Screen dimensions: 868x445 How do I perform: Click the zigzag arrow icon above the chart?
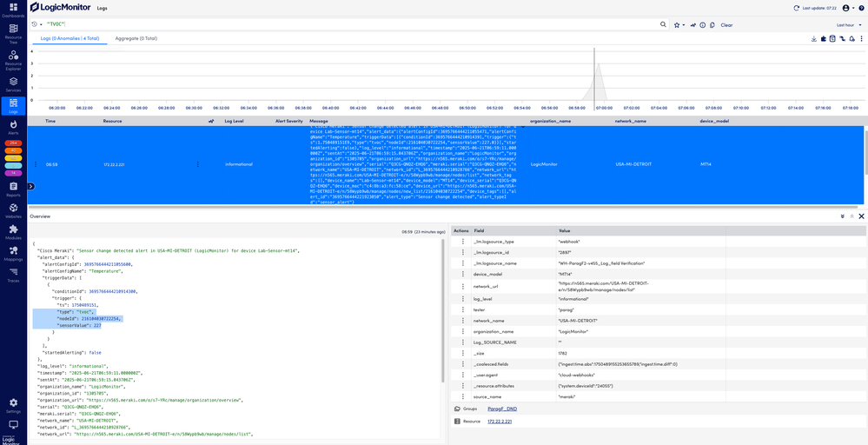coord(842,39)
